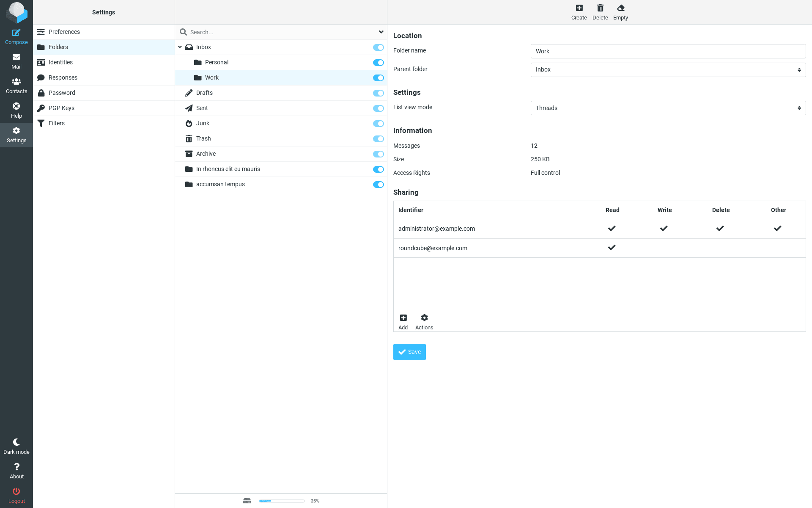Screen dimensions: 812x508
Task: Open Contacts from the left sidebar
Action: [16, 85]
